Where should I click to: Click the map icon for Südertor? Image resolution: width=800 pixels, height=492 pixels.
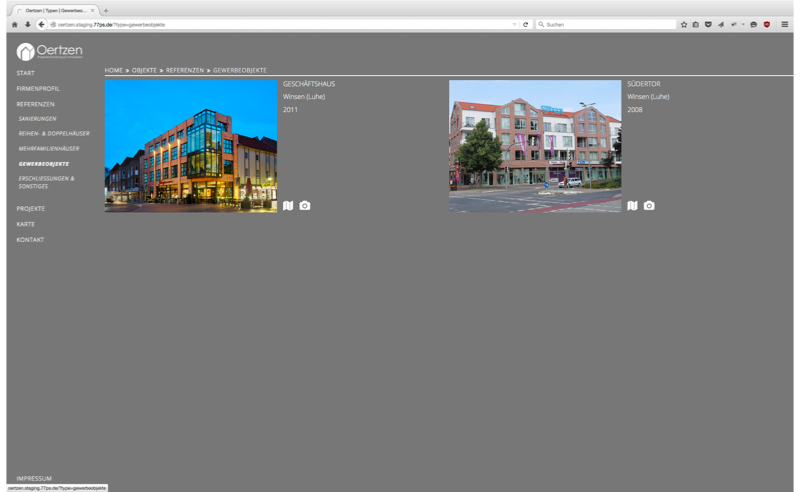point(632,205)
